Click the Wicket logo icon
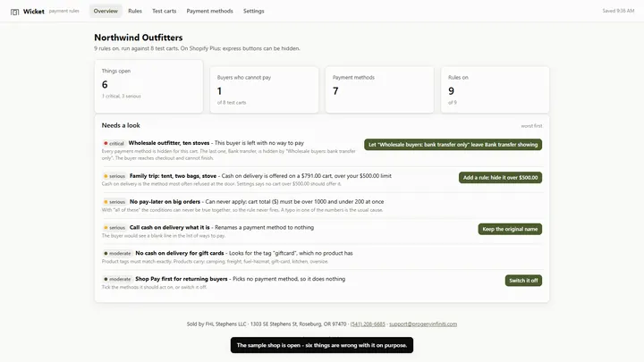 pyautogui.click(x=15, y=12)
